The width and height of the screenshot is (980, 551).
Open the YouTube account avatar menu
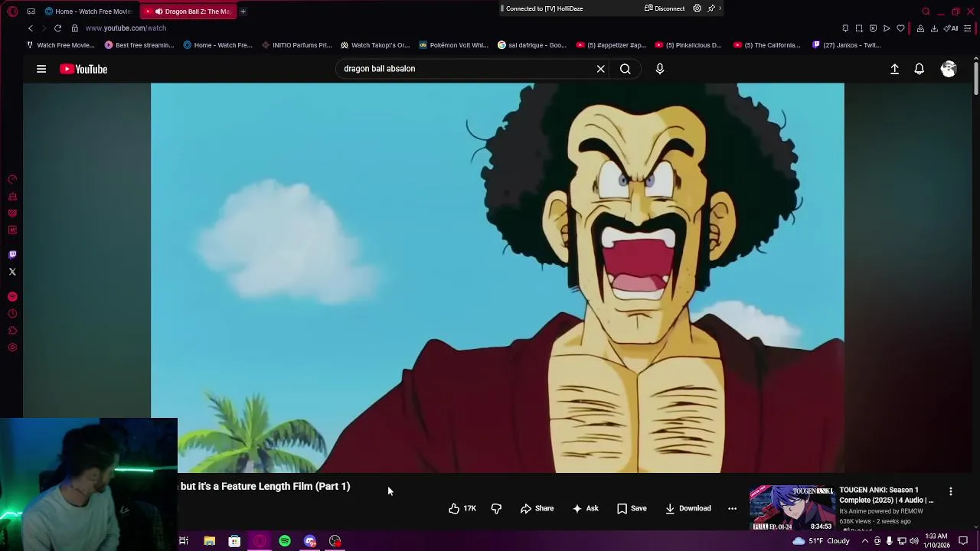tap(949, 69)
